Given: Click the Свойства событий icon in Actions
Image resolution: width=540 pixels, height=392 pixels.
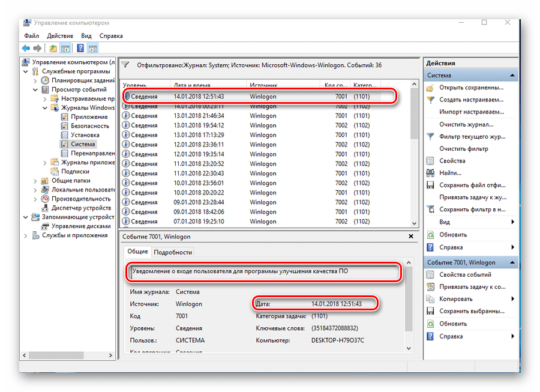Looking at the screenshot, I should point(430,274).
